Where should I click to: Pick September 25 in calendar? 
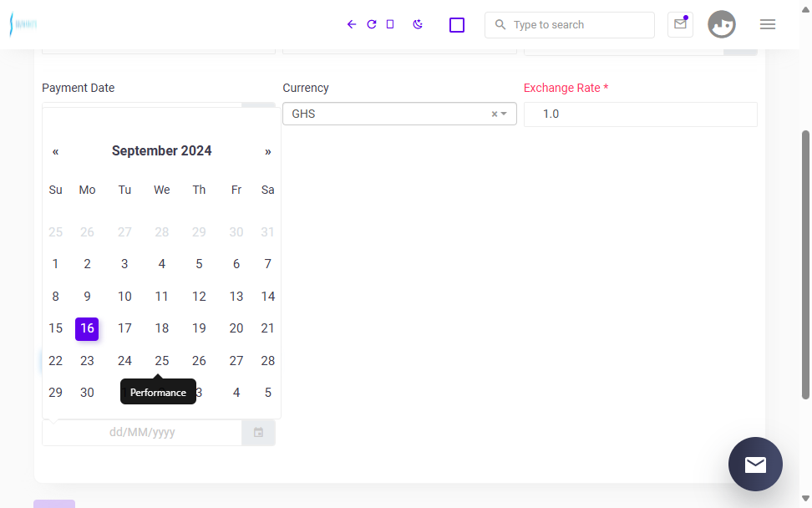point(161,360)
